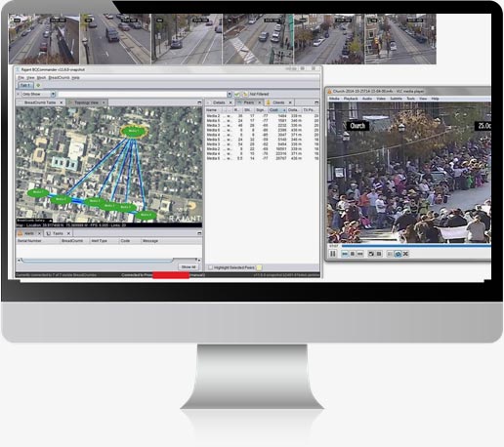Select the yellow-outlined node on the map
The image size is (504, 447).
pos(134,132)
